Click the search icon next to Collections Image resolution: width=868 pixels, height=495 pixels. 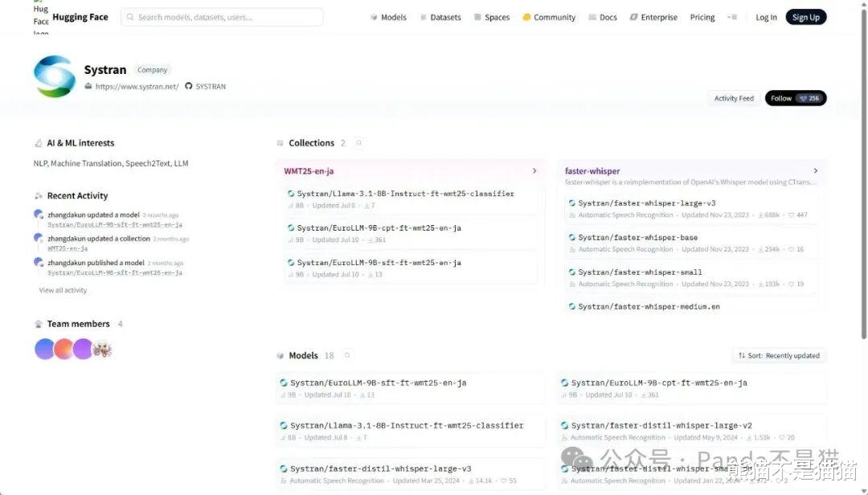coord(358,143)
